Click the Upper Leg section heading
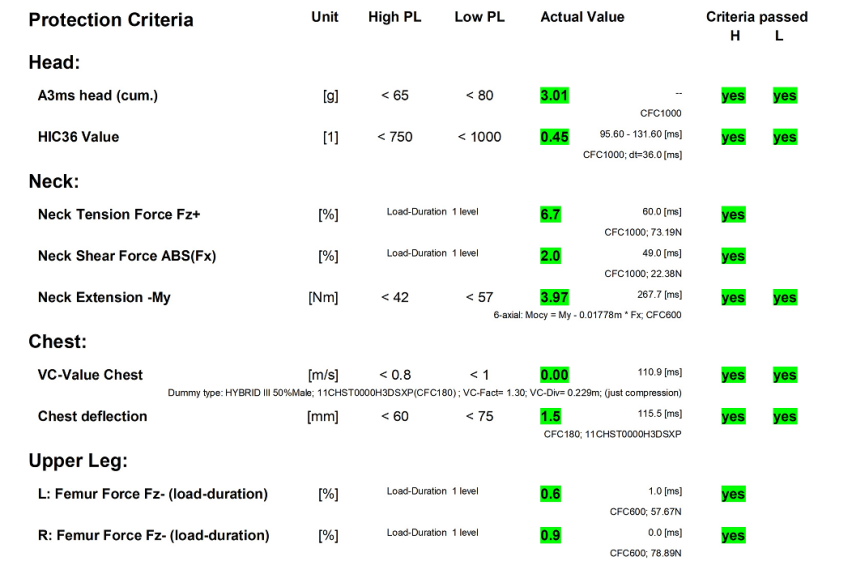The width and height of the screenshot is (852, 582). point(78,461)
